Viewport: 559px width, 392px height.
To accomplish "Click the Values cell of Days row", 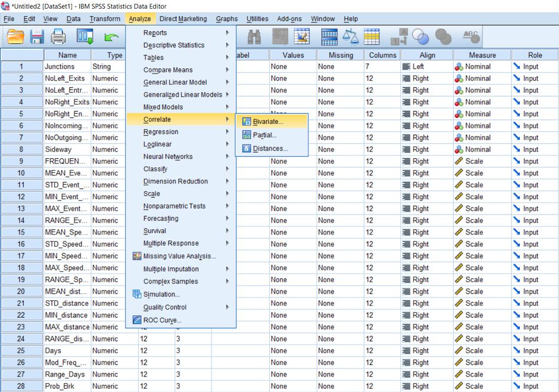I will click(x=293, y=351).
